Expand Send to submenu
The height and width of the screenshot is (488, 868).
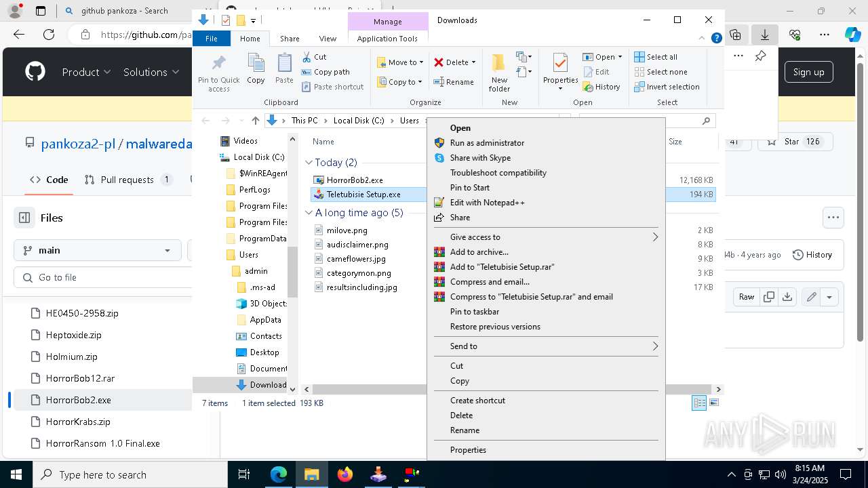(546, 346)
